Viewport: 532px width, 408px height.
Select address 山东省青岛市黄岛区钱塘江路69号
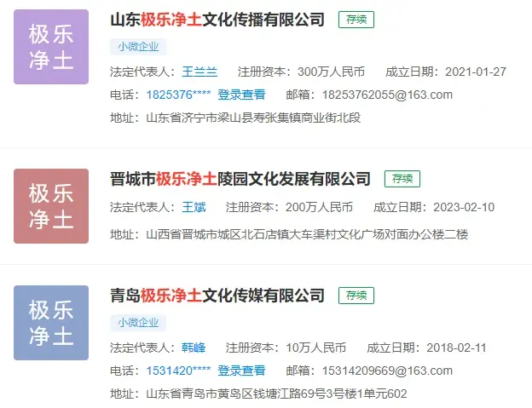point(276,394)
